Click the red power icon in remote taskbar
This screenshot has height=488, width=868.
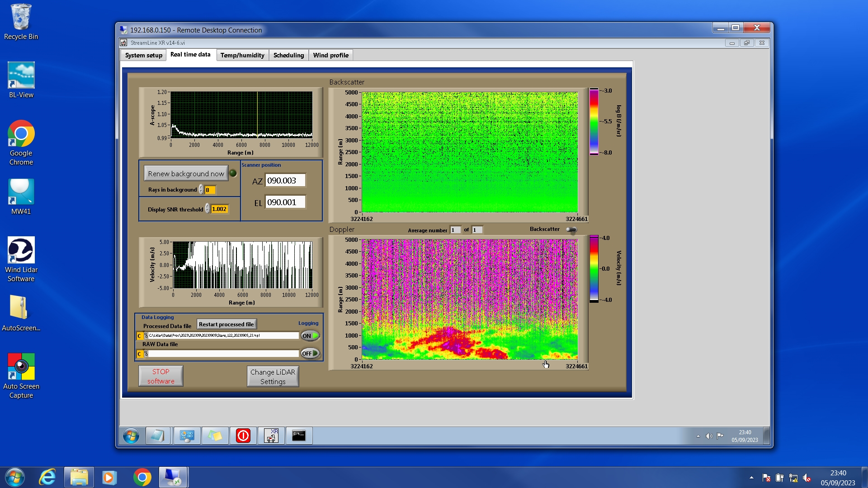[x=243, y=436]
